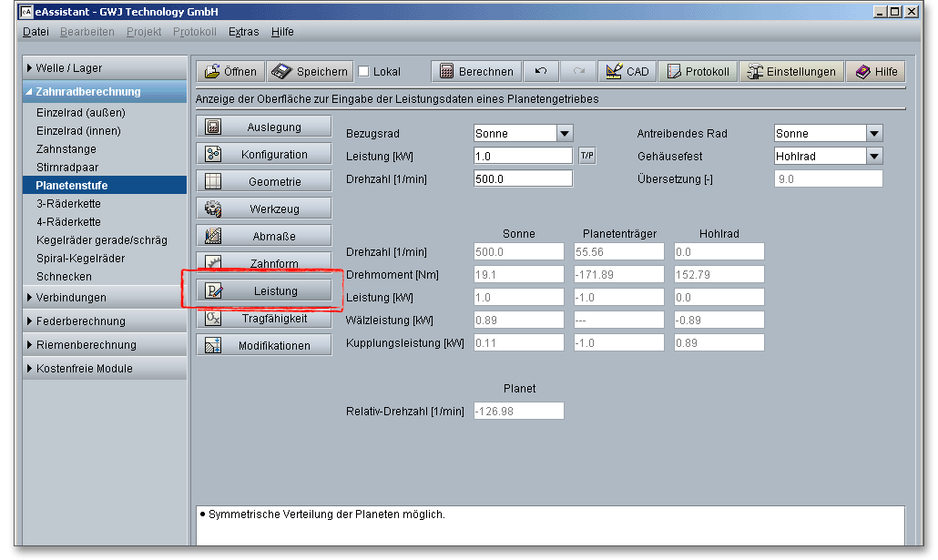Enable the Lokal checkbox

[x=364, y=72]
